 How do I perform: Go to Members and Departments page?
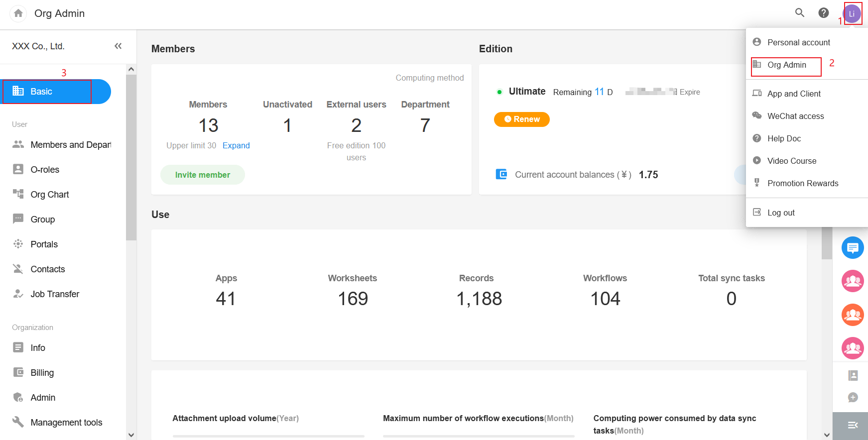click(70, 145)
